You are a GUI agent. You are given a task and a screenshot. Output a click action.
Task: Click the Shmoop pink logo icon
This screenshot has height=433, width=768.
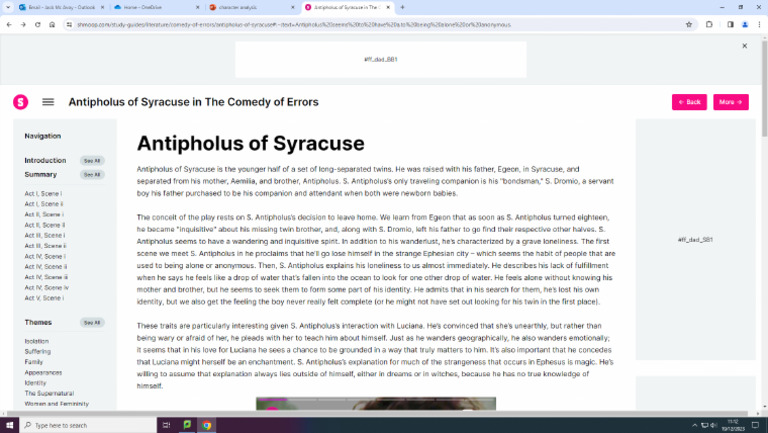(x=21, y=102)
